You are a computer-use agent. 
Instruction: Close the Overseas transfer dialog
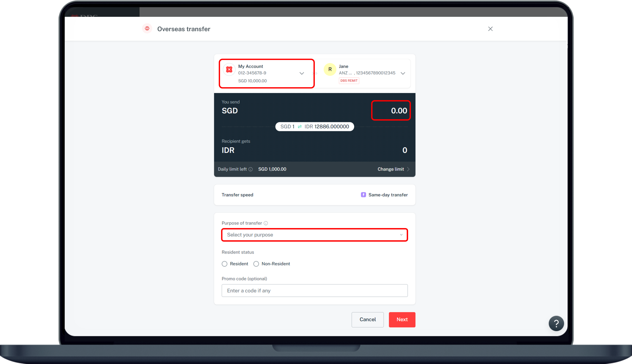pos(490,29)
